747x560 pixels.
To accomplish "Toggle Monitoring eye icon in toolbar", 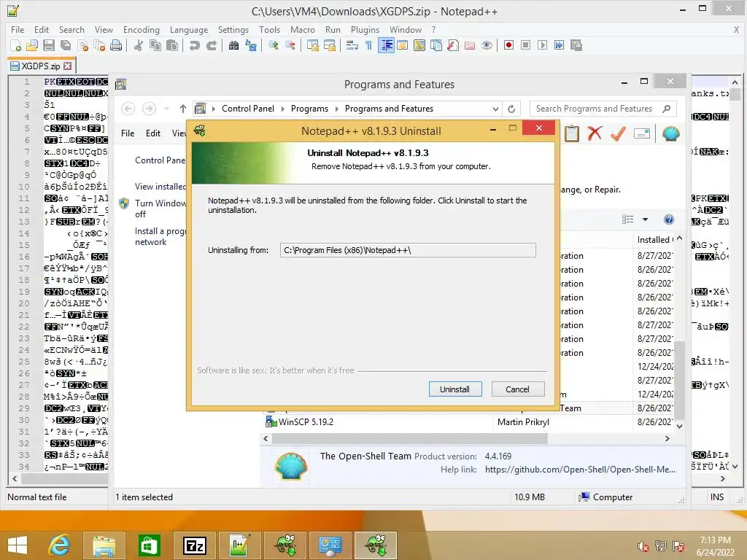I will [x=487, y=45].
